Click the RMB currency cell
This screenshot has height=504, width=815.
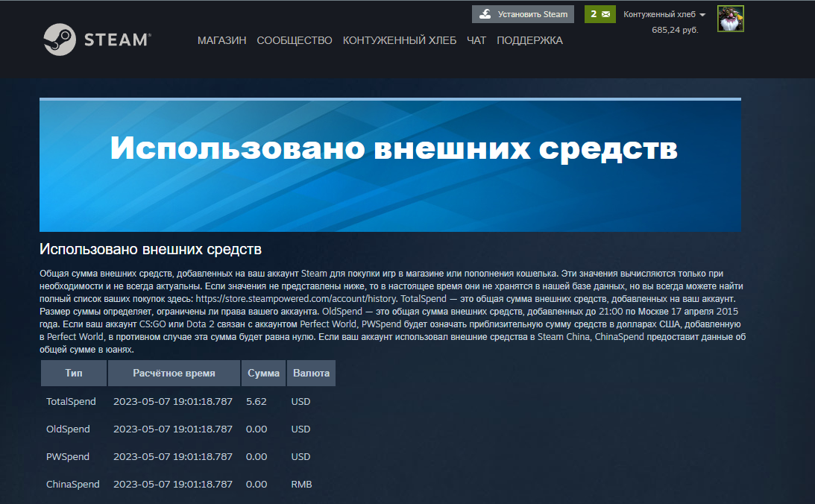coord(301,485)
